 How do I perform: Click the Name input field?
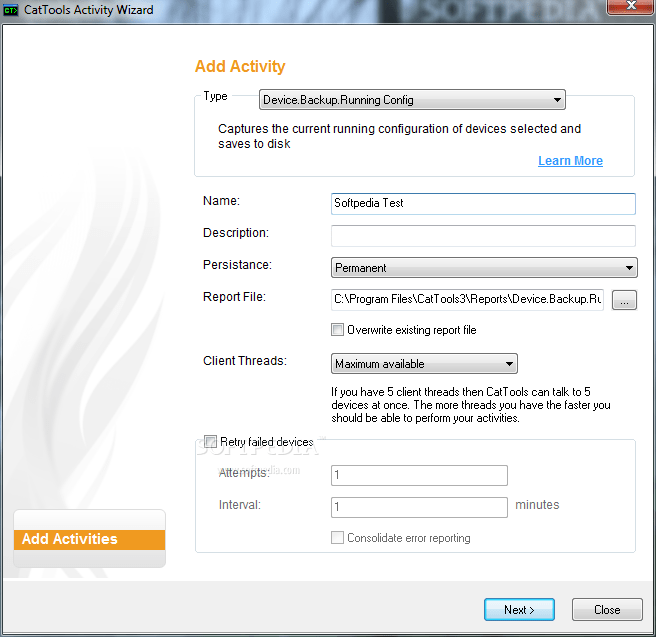[x=483, y=204]
